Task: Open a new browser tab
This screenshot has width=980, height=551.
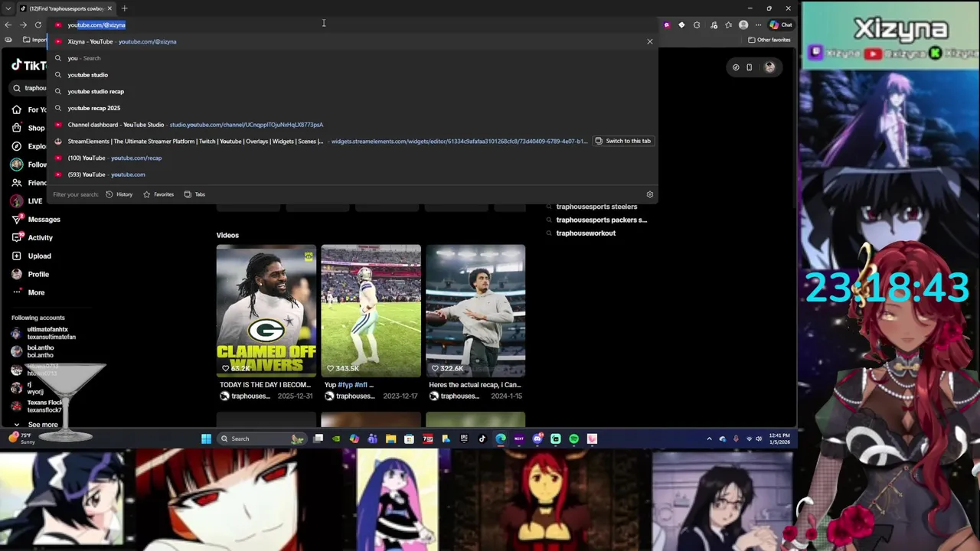Action: point(124,8)
